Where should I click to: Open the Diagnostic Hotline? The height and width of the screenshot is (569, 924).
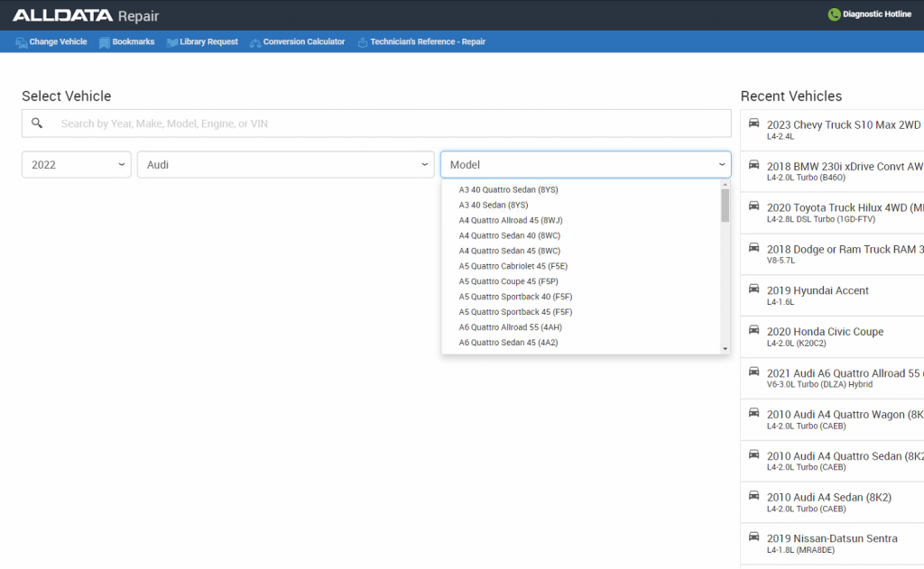(x=869, y=14)
